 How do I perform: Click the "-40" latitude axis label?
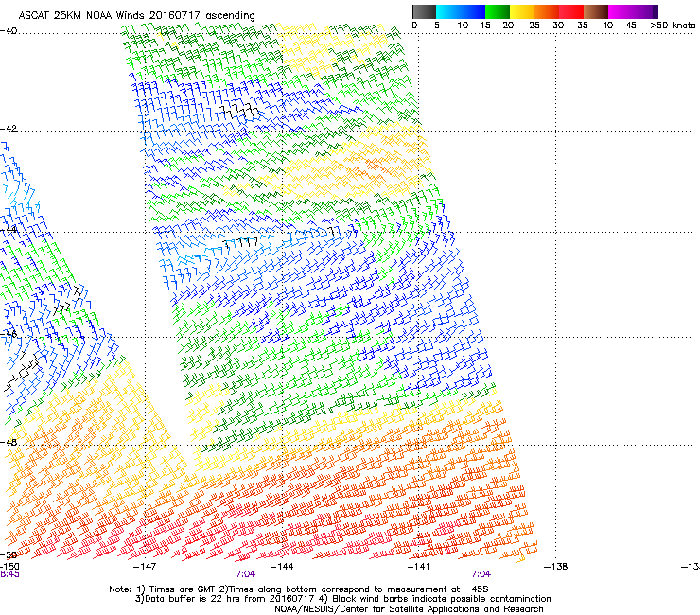coord(9,31)
